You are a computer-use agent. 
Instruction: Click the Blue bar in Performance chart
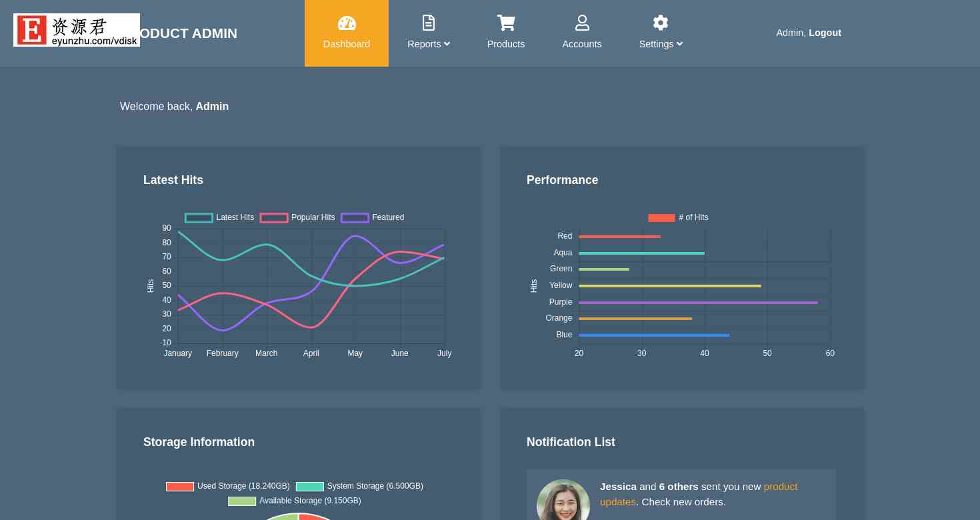[654, 335]
